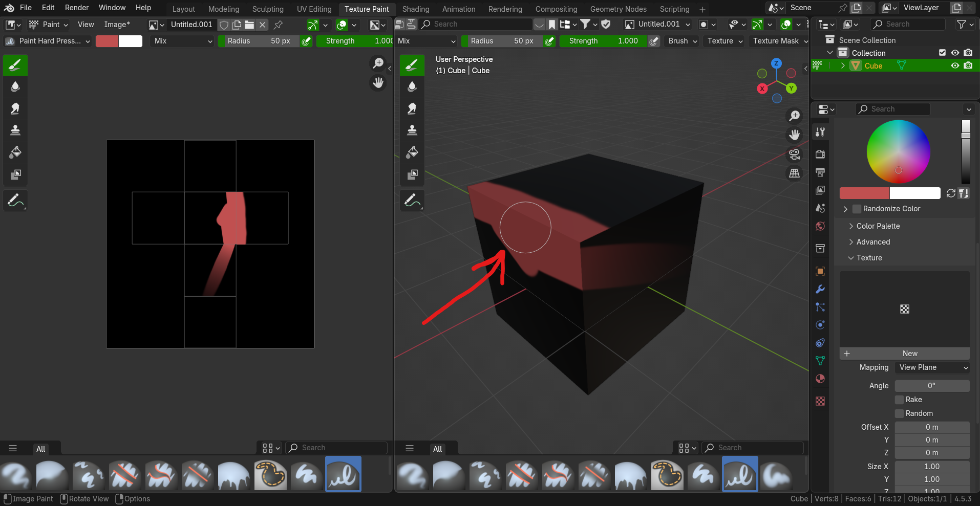Screen dimensions: 980x506
Task: Open the Render properties tab
Action: coord(820,154)
